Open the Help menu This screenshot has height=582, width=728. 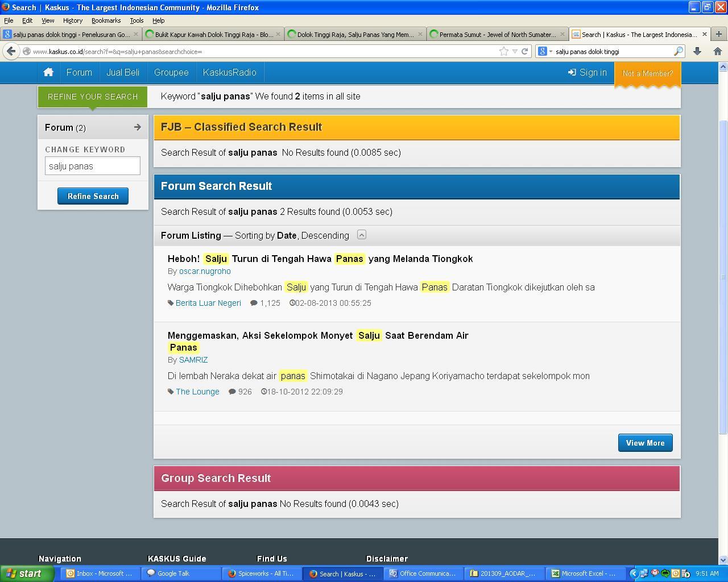[159, 20]
